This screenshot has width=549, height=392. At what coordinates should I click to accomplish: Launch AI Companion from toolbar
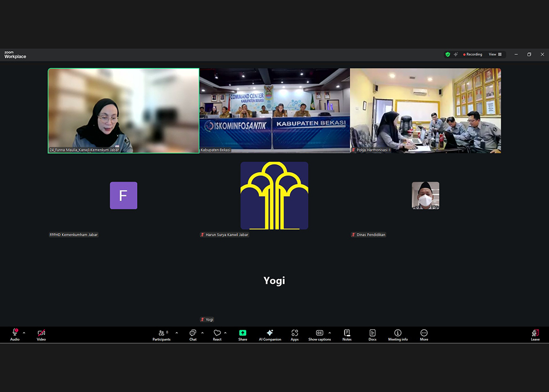[270, 333]
